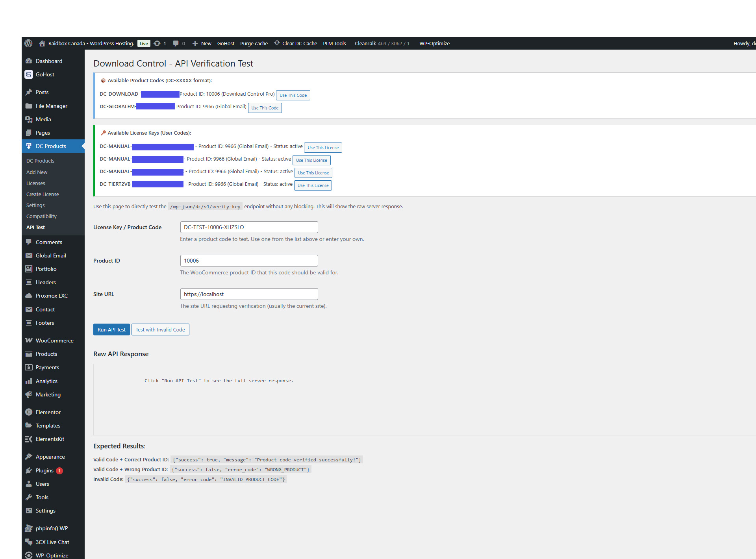Open the Elementor sidebar icon
The height and width of the screenshot is (559, 756).
point(29,412)
